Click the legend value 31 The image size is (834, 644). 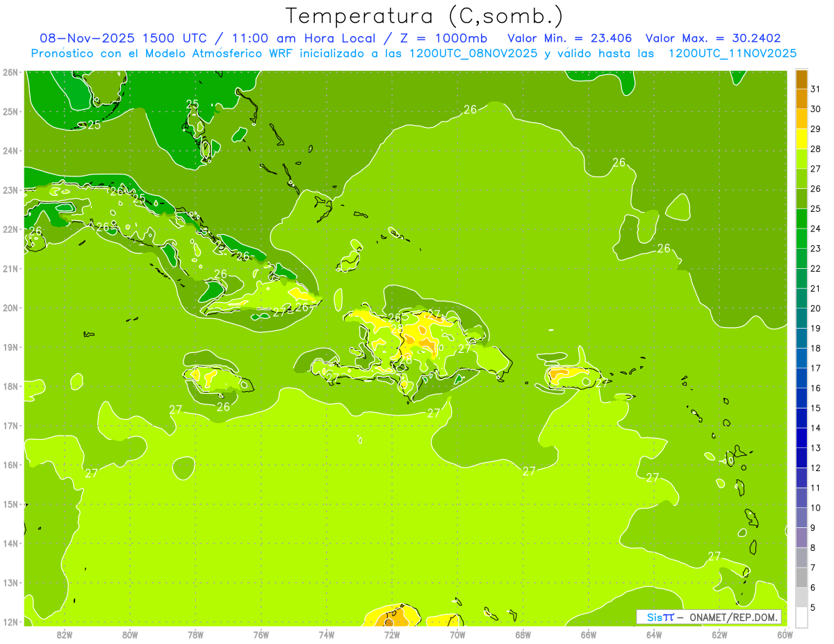815,89
